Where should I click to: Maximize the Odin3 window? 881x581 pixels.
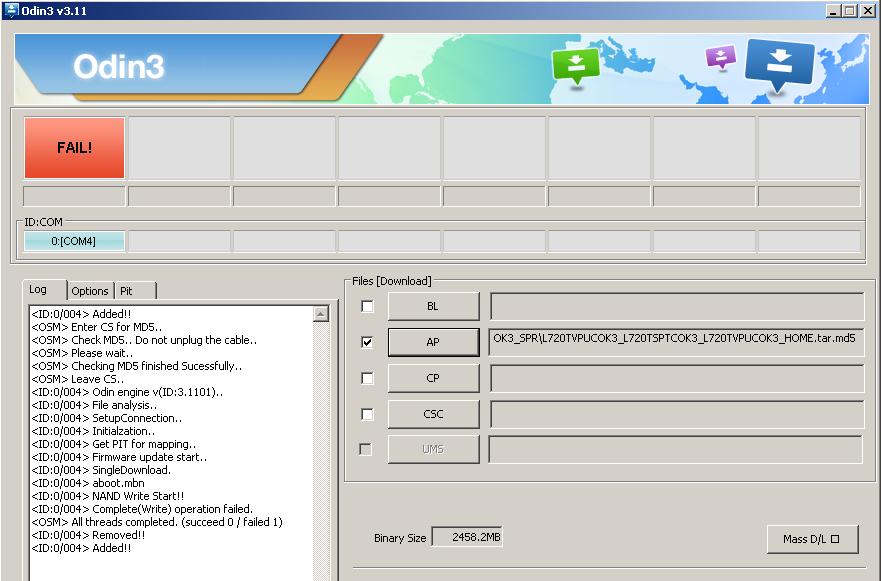850,10
